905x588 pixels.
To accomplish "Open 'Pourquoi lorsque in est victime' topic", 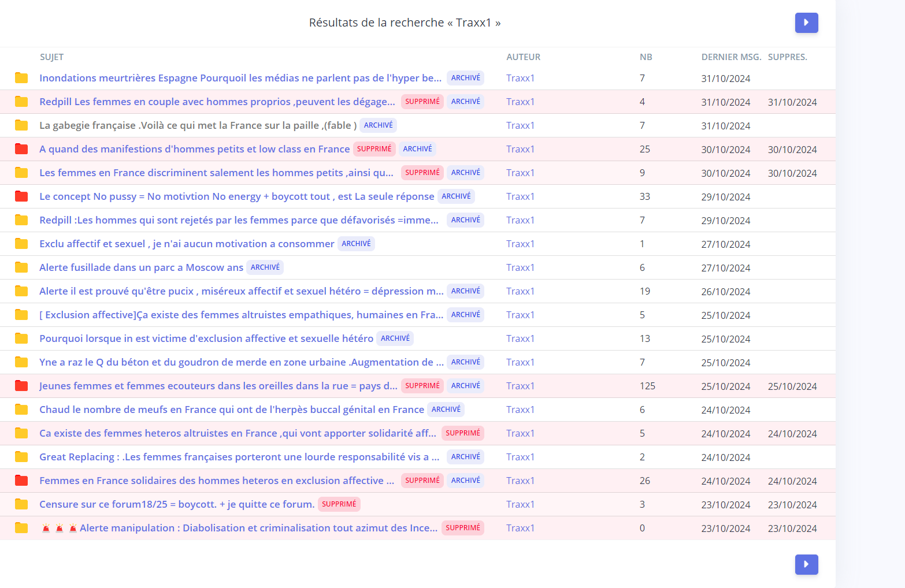I will [206, 338].
